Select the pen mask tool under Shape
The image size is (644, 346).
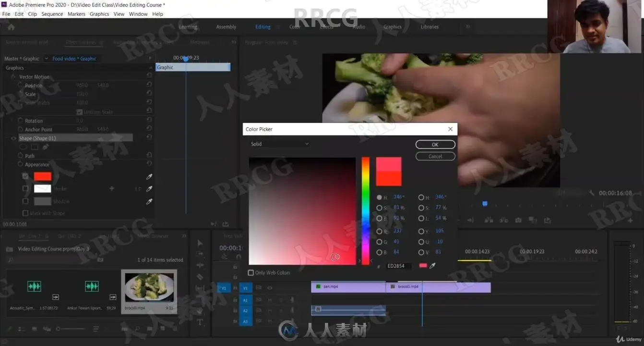pos(46,147)
